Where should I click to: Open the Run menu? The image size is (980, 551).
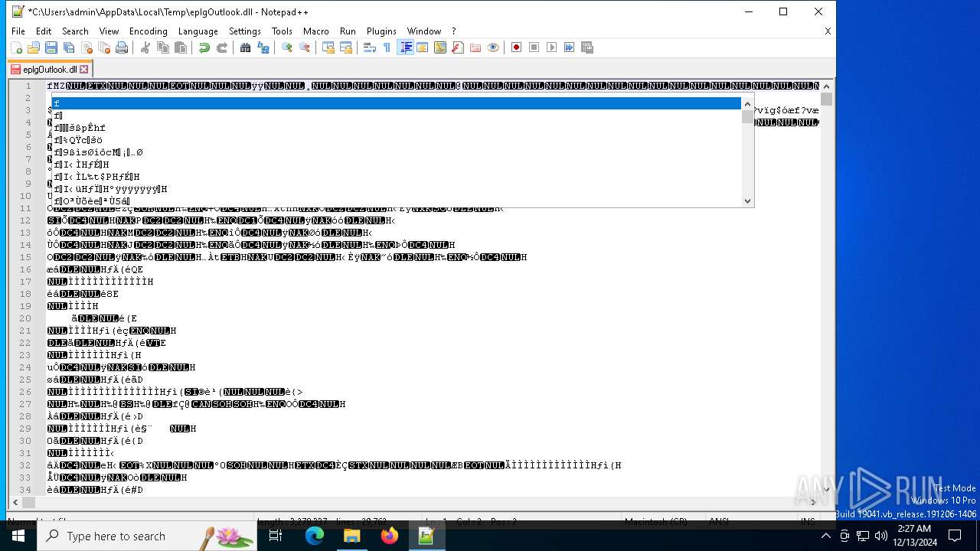point(348,31)
